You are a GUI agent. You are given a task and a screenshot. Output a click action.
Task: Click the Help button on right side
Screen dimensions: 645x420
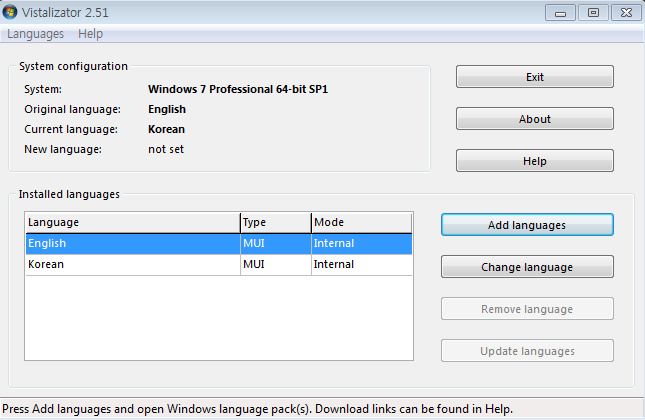click(x=534, y=160)
